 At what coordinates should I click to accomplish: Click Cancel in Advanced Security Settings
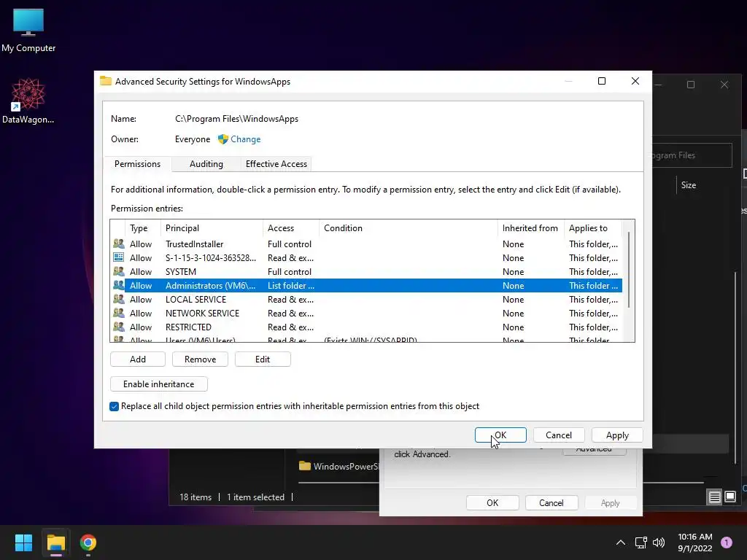[x=559, y=435]
